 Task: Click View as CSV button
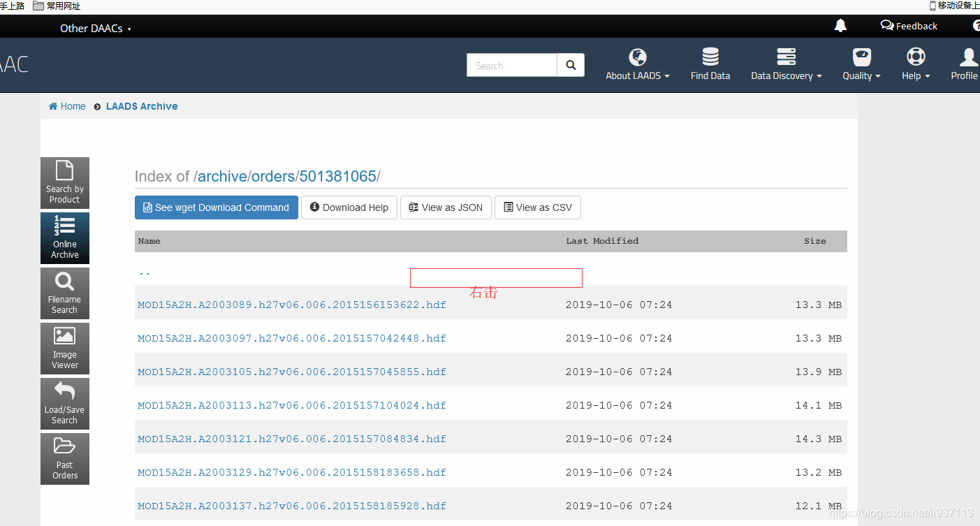point(538,207)
